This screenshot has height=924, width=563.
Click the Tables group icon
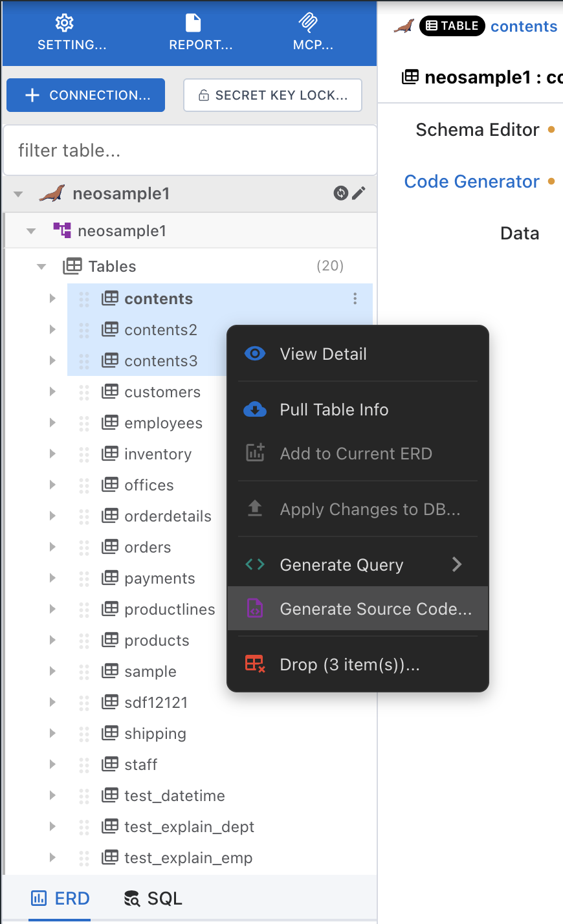pos(72,266)
